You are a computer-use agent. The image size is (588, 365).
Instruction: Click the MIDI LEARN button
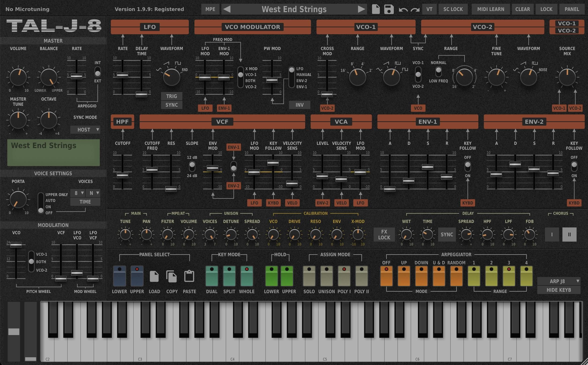coord(490,9)
